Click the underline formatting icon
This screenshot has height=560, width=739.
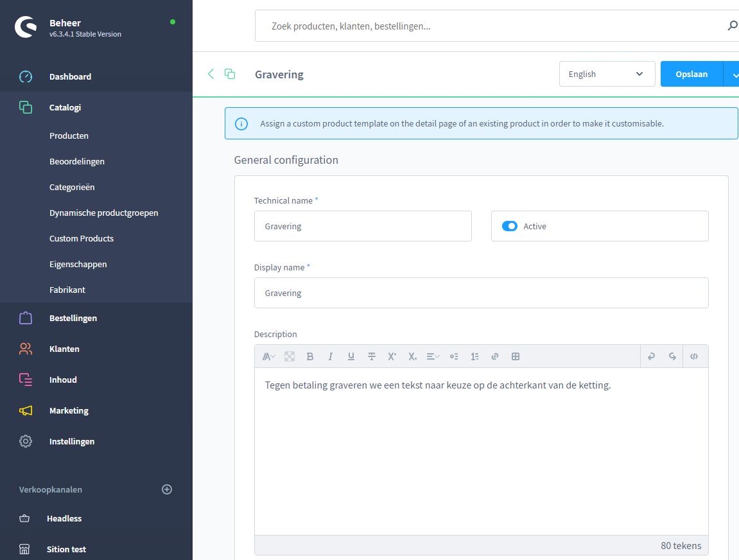click(351, 356)
